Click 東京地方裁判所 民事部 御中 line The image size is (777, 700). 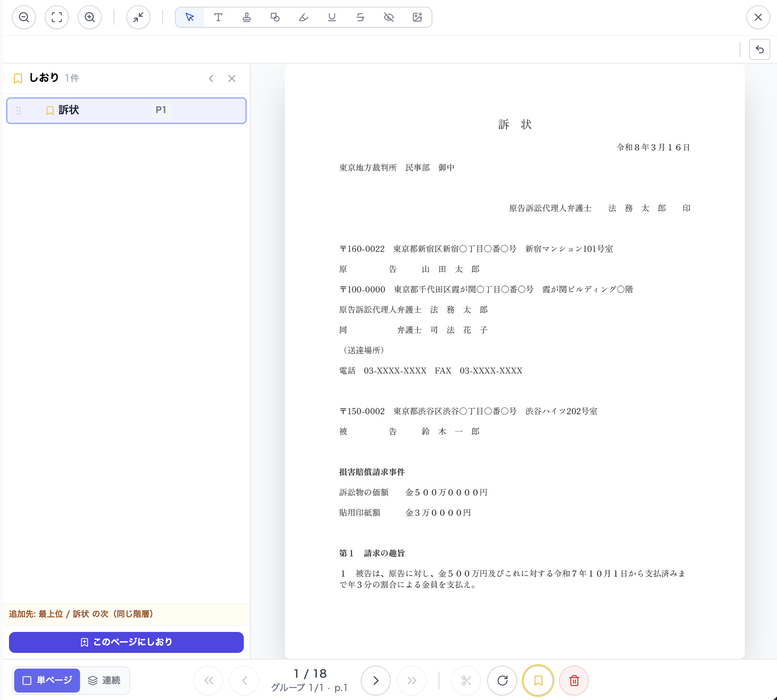[x=397, y=168]
